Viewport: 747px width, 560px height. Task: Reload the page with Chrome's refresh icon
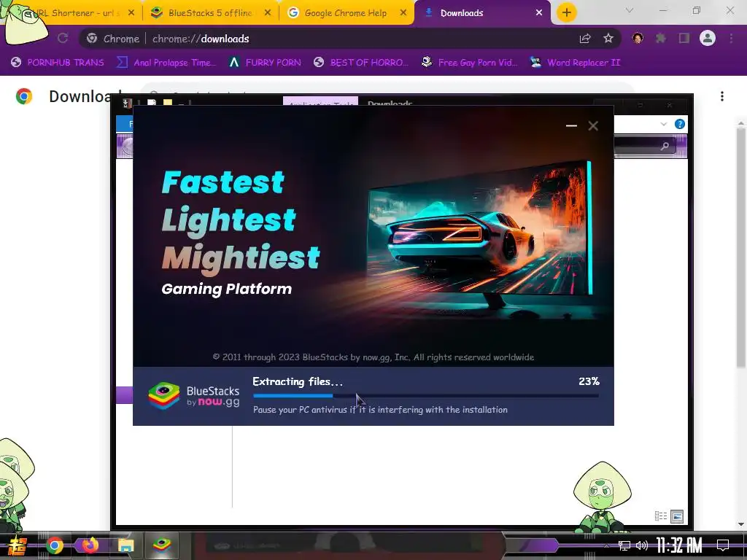(x=63, y=38)
